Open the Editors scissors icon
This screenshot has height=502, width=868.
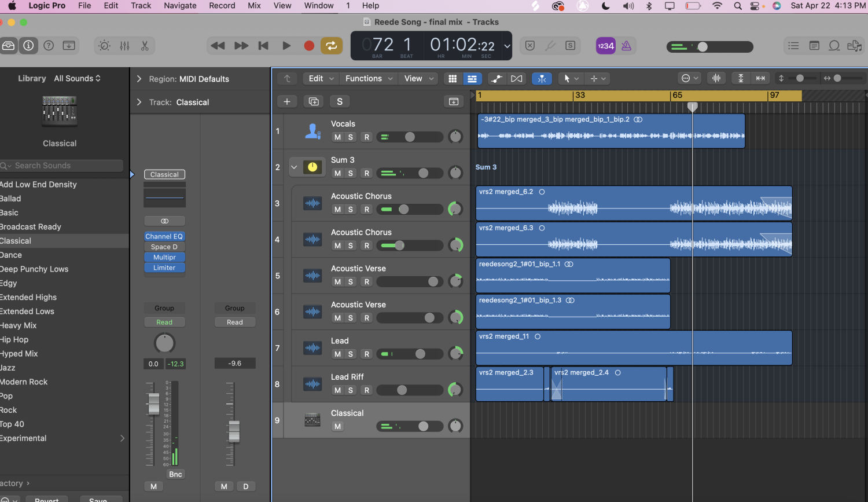coord(145,46)
